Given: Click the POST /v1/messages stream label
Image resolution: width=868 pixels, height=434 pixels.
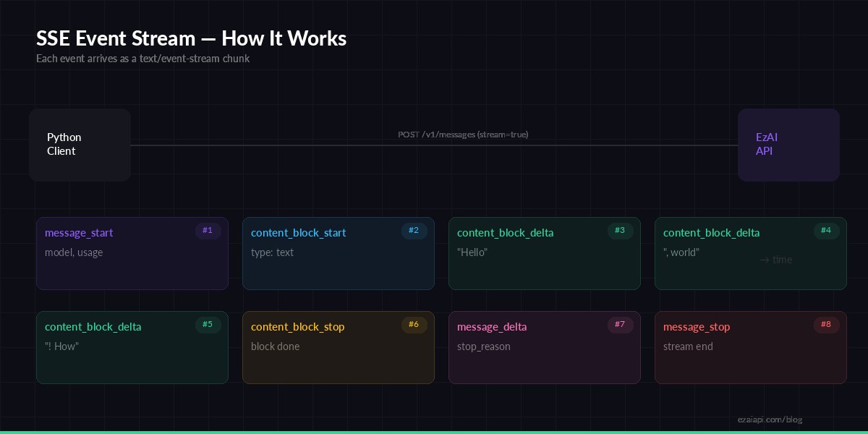Looking at the screenshot, I should (x=463, y=135).
